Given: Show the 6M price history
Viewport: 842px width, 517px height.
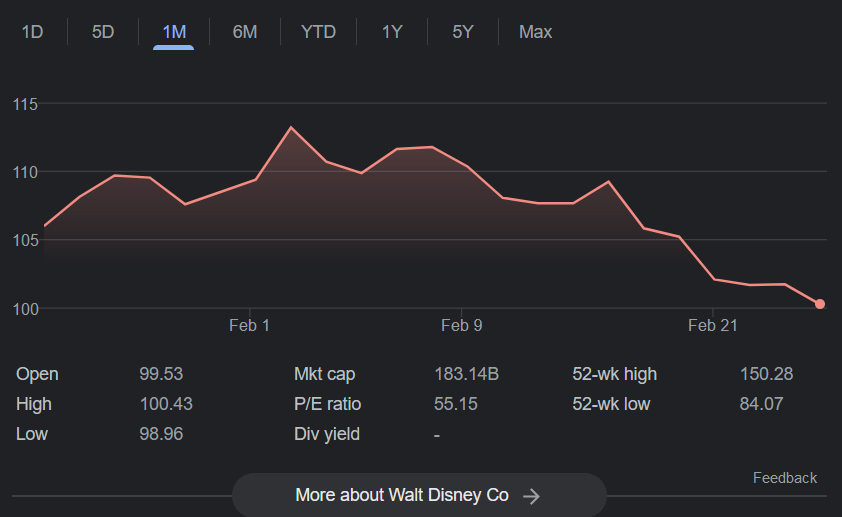Looking at the screenshot, I should coord(245,32).
